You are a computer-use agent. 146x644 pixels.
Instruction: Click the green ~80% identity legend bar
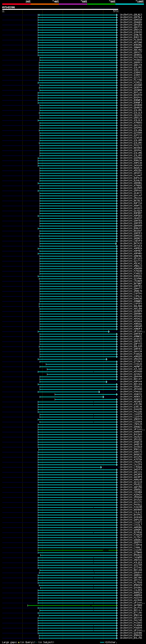coord(101,4)
